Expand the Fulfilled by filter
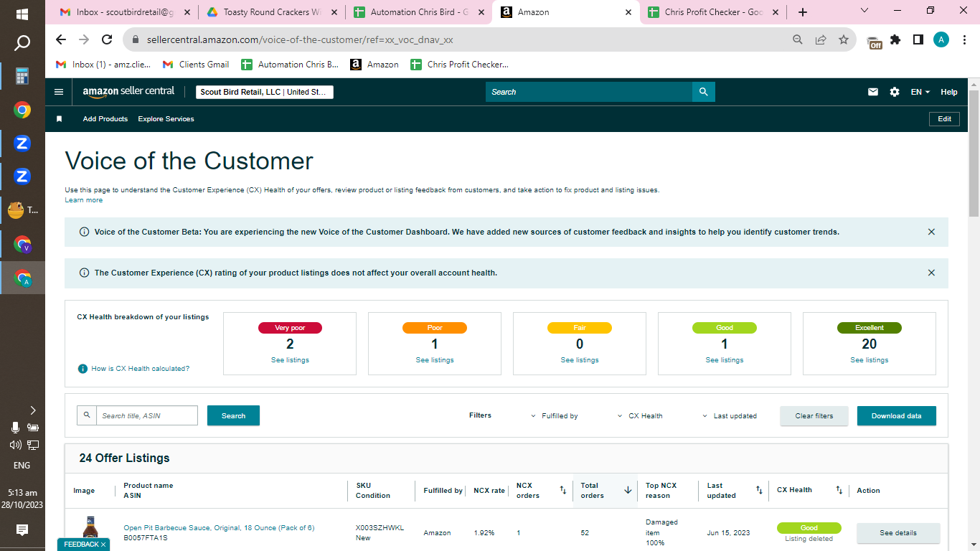The width and height of the screenshot is (980, 551). tap(555, 416)
